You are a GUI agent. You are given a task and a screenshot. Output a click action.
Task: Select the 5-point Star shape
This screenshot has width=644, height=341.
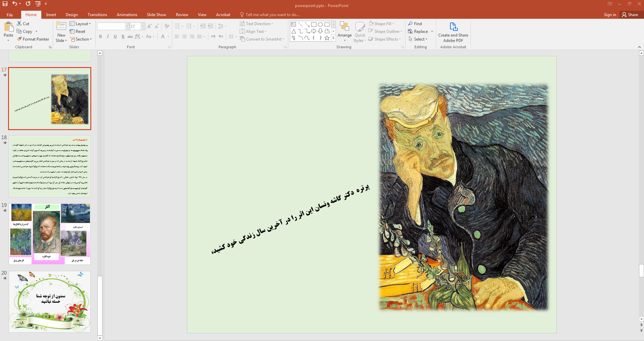pos(327,38)
